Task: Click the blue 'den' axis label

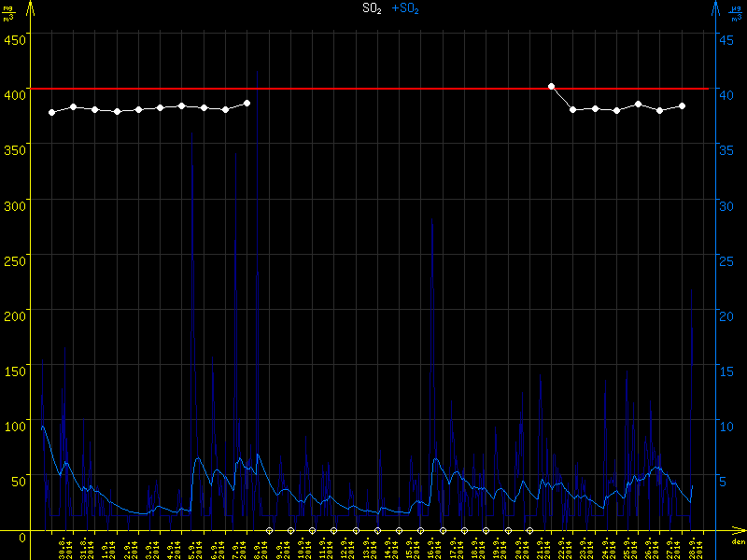Action: point(736,542)
